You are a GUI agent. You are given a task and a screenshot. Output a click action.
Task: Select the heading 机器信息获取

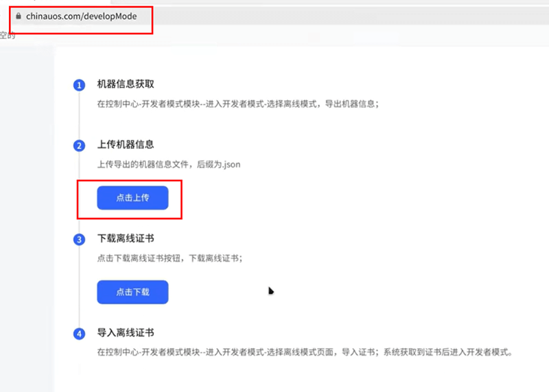(x=126, y=84)
